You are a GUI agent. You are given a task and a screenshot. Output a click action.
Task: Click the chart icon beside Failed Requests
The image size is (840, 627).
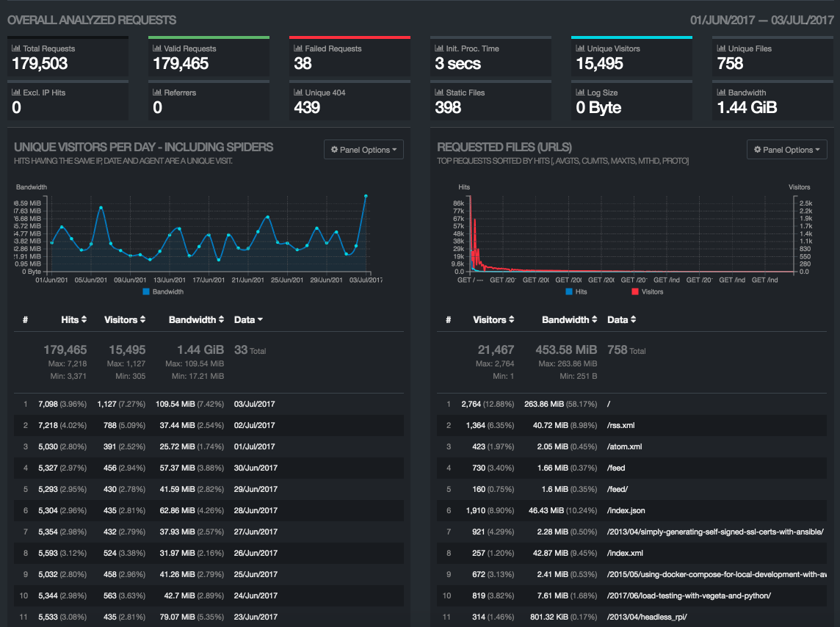click(x=297, y=48)
